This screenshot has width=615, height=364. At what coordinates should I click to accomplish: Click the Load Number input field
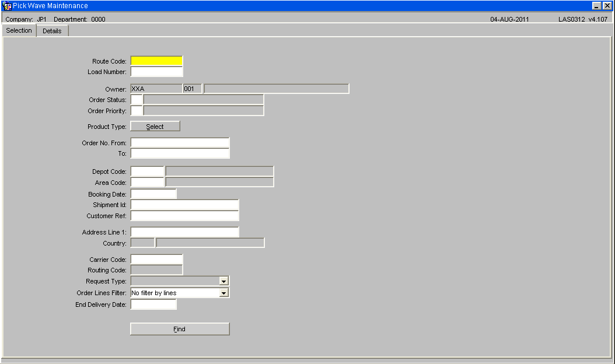[156, 72]
